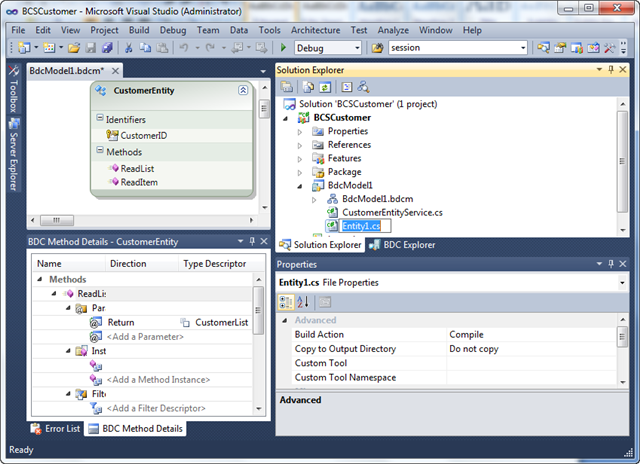This screenshot has height=464, width=640.
Task: Pin the Solution Explorer panel
Action: pos(611,70)
